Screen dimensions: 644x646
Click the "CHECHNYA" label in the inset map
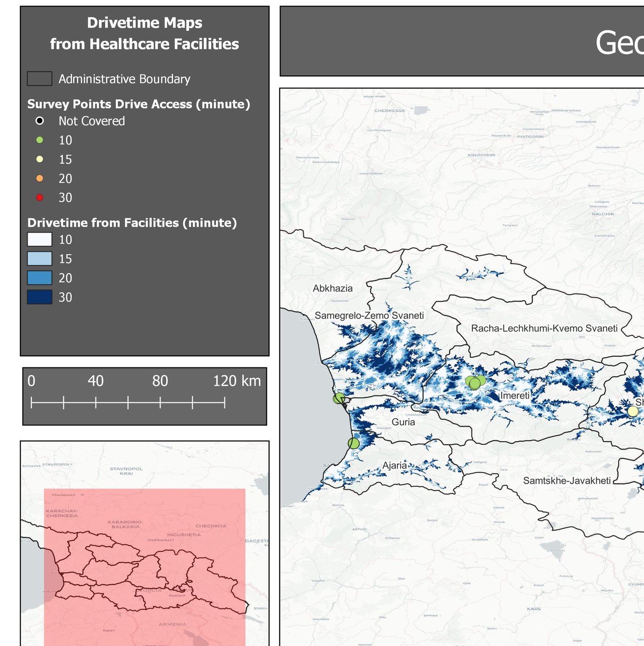coord(211,526)
